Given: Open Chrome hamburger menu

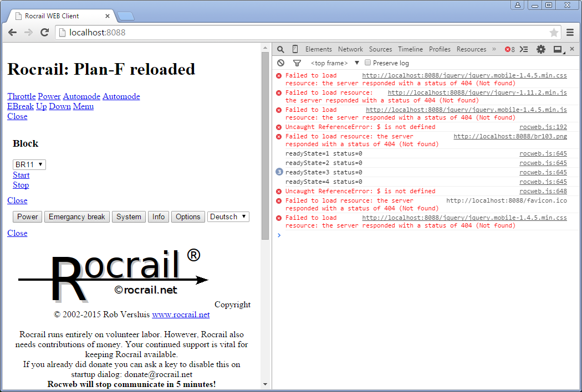Looking at the screenshot, I should pyautogui.click(x=570, y=33).
